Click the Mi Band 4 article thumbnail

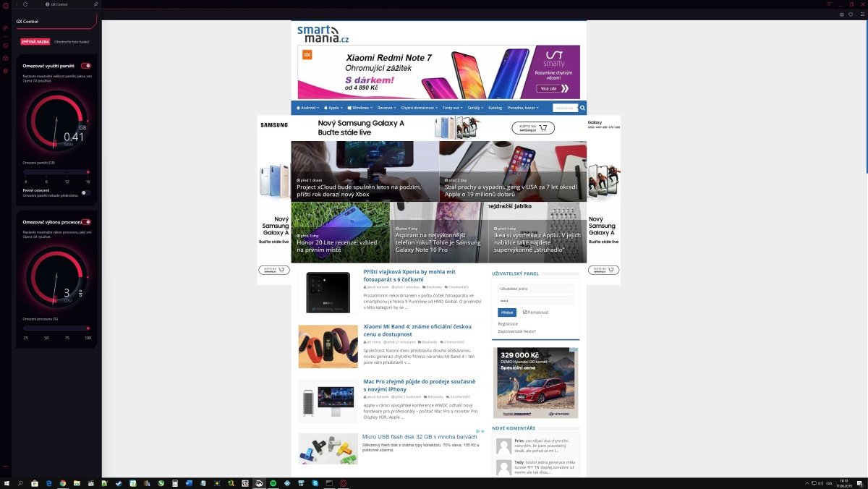click(328, 346)
